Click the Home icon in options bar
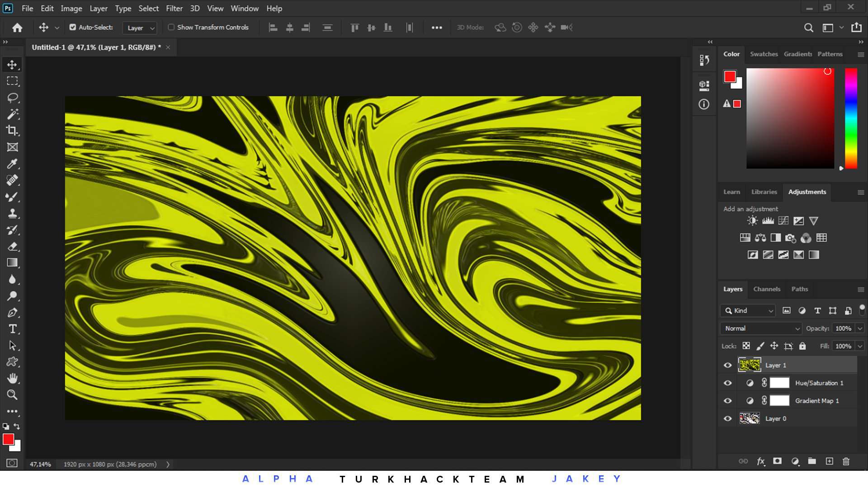The width and height of the screenshot is (868, 488). click(17, 28)
